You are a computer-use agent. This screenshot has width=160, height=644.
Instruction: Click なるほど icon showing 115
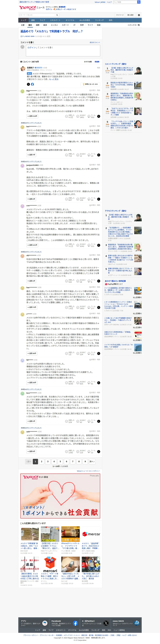point(78,451)
